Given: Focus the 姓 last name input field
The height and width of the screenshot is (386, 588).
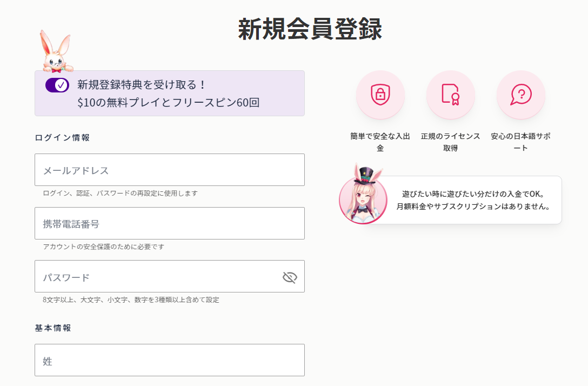Looking at the screenshot, I should tap(170, 360).
